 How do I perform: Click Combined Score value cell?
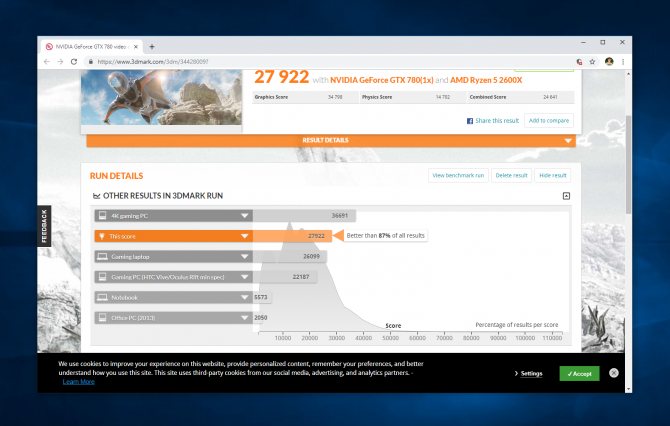point(550,97)
